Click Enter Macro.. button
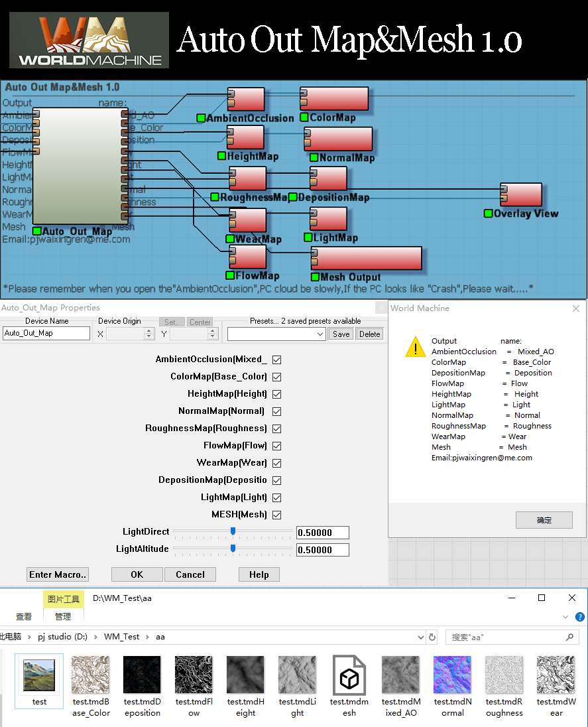Screen dimensions: 588x727 click(x=58, y=574)
